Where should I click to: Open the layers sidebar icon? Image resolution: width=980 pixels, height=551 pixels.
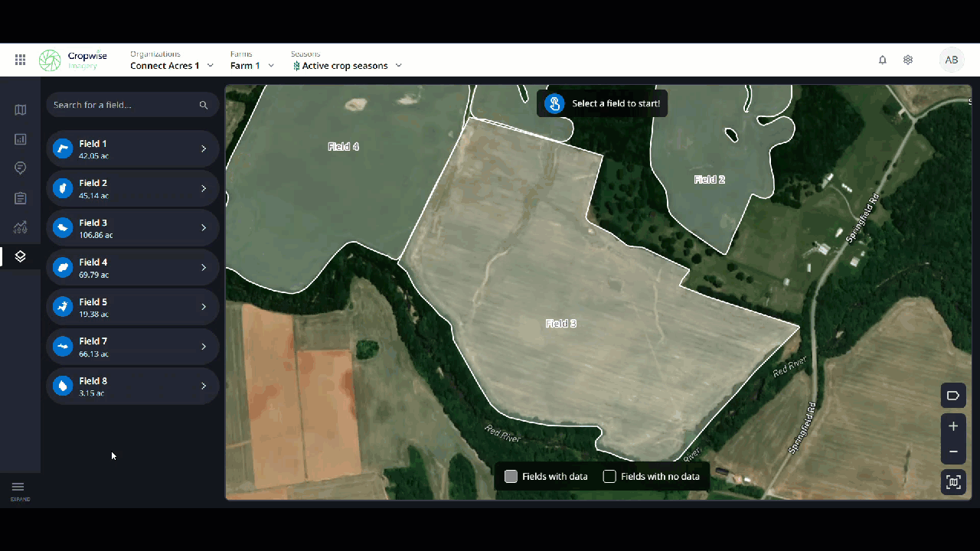[21, 256]
